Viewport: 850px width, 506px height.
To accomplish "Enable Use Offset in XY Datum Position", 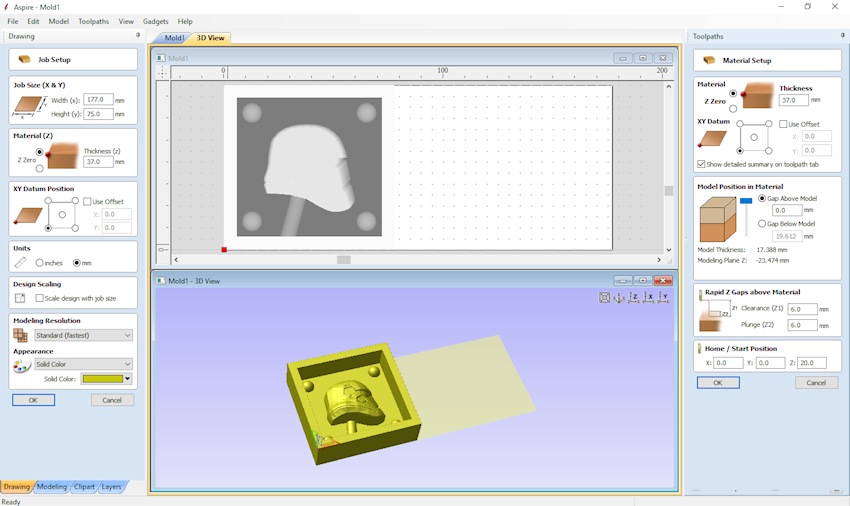I will [x=87, y=201].
